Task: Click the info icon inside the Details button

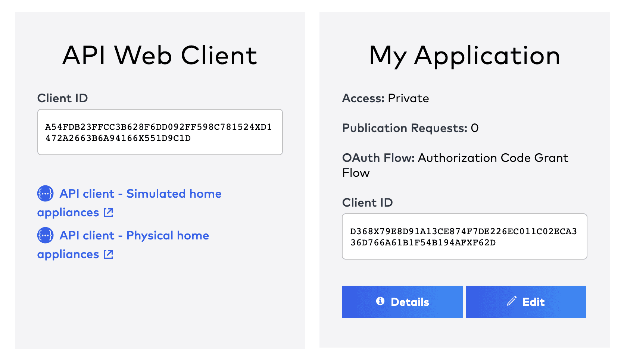Action: [381, 302]
